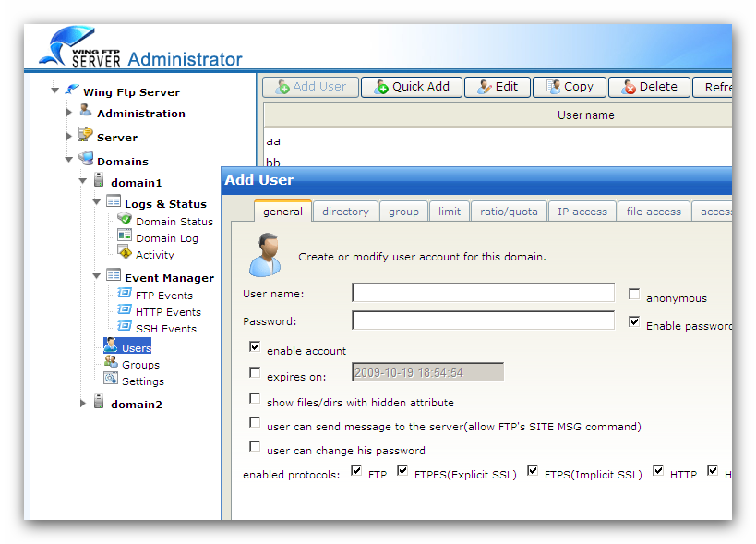Click the Domain Status shield icon

[125, 219]
